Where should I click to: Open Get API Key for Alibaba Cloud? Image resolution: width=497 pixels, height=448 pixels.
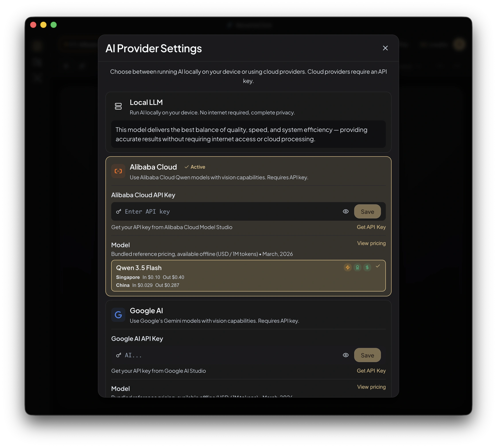[371, 227]
